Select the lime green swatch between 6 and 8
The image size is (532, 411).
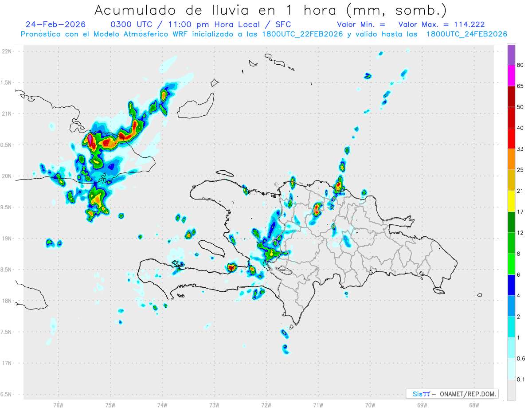(x=511, y=264)
